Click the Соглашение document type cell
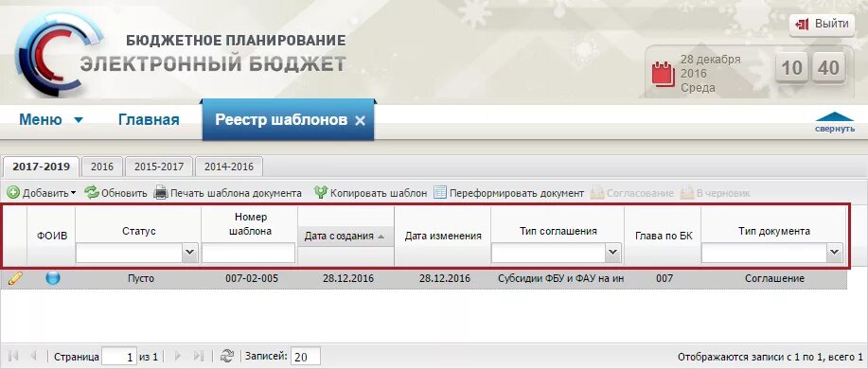This screenshot has width=868, height=369. click(774, 279)
